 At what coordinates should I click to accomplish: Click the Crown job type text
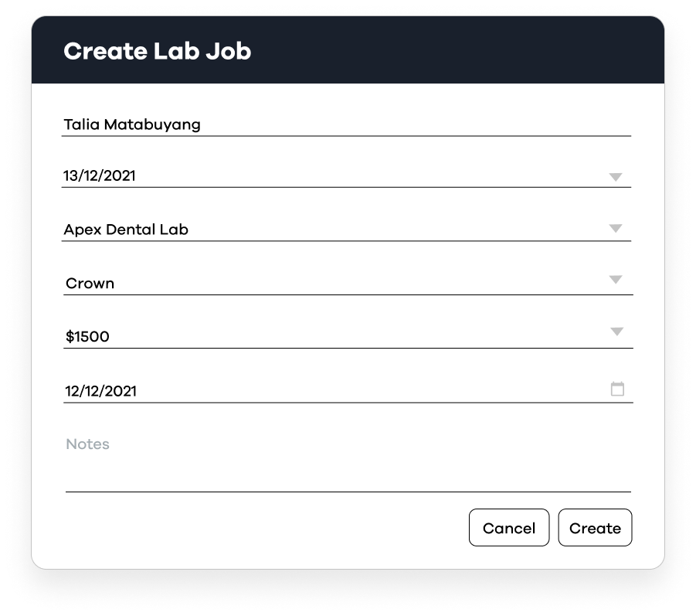[90, 284]
